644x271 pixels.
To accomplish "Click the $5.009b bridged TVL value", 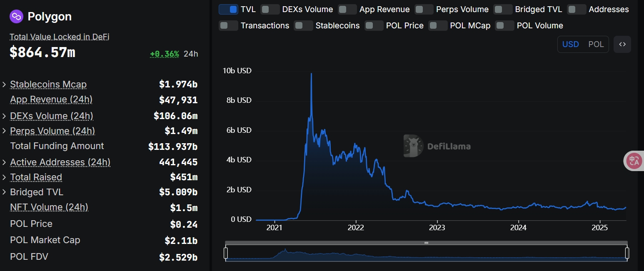I will 178,192.
